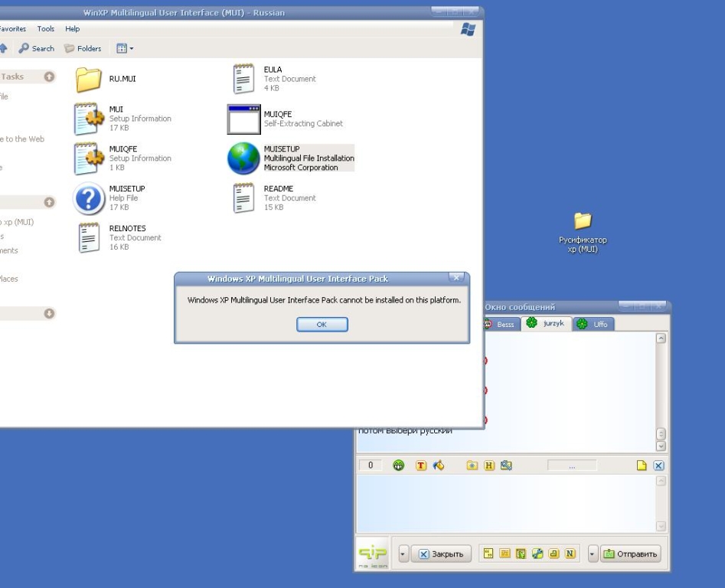Click the character counter box showing 0
Image resolution: width=725 pixels, height=588 pixels.
tap(370, 465)
